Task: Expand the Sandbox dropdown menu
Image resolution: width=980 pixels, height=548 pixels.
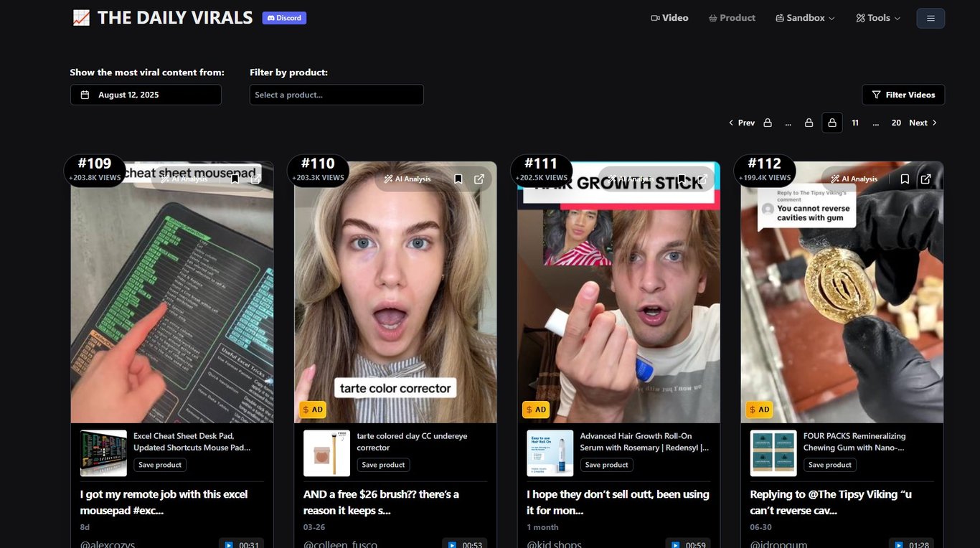Action: (x=805, y=18)
